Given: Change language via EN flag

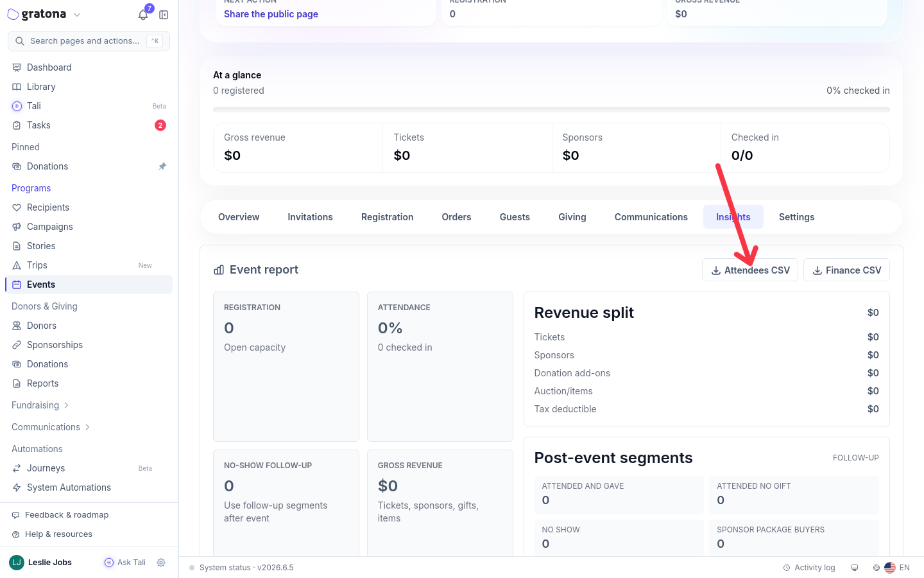Looking at the screenshot, I should pyautogui.click(x=897, y=568).
